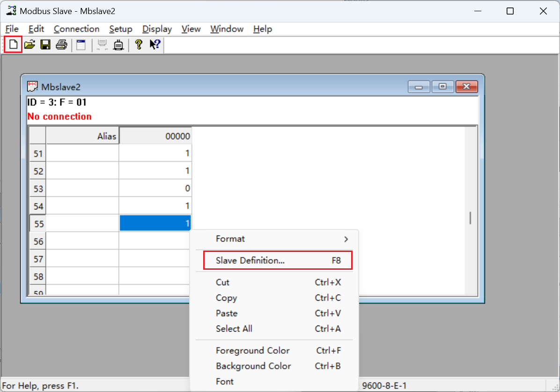The image size is (560, 392).
Task: Click the window setup toolbar icon
Action: tap(81, 45)
